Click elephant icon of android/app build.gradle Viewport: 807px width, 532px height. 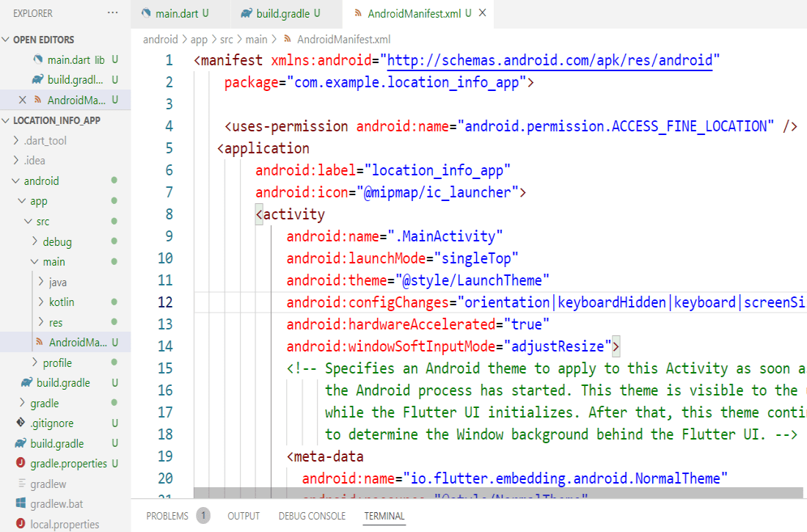click(26, 382)
